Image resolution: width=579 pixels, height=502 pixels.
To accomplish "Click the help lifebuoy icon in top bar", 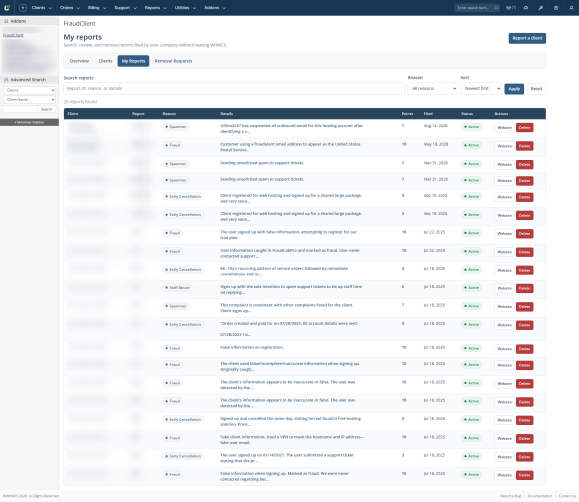I will point(556,8).
